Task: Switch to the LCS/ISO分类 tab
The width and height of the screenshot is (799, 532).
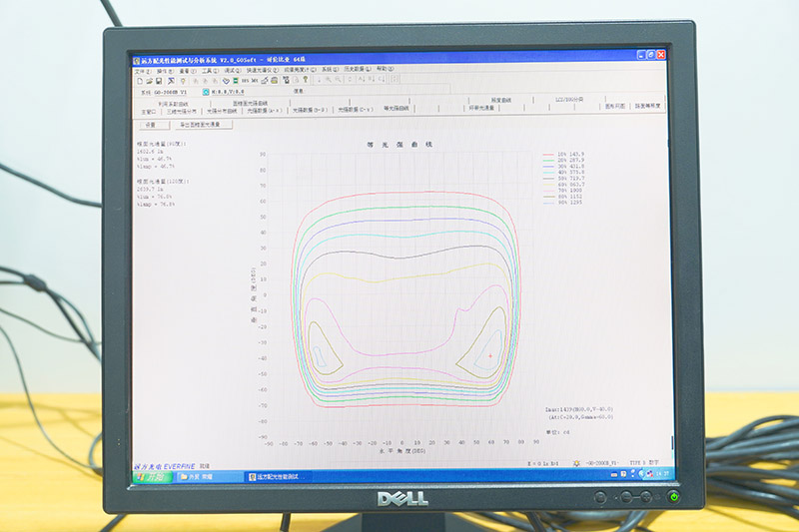Action: click(x=571, y=100)
